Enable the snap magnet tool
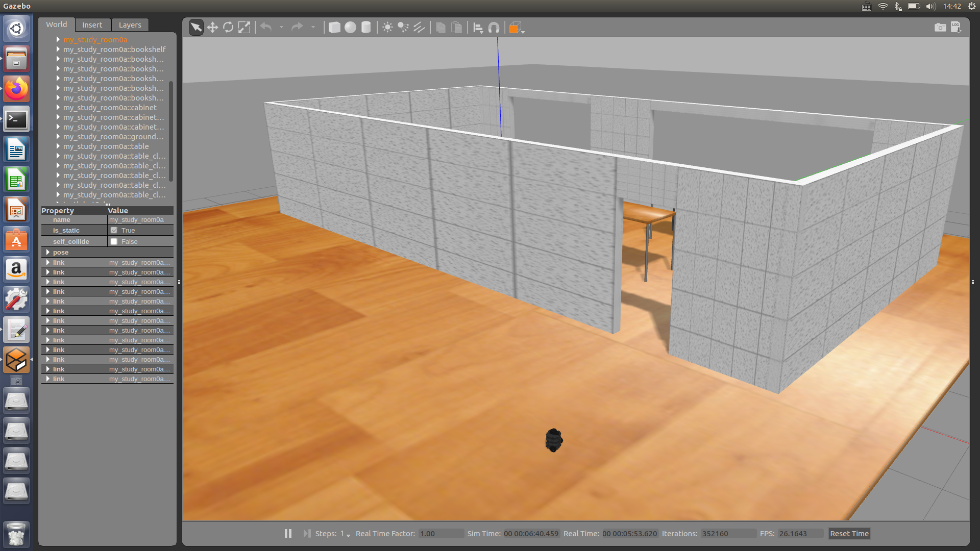Viewport: 980px width, 551px height. [x=494, y=28]
